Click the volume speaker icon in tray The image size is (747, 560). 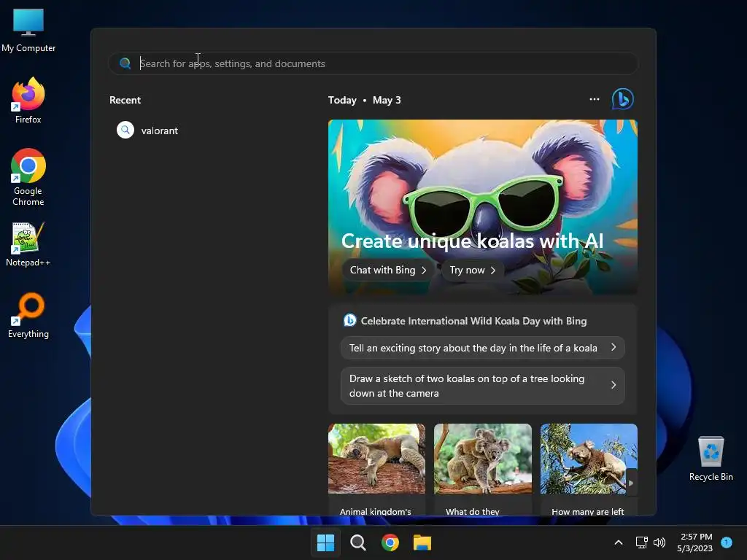point(659,542)
